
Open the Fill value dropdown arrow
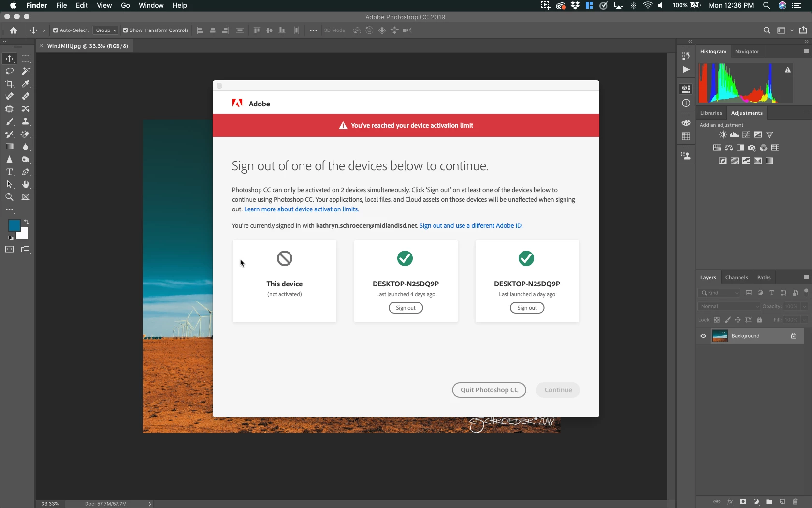tap(804, 320)
